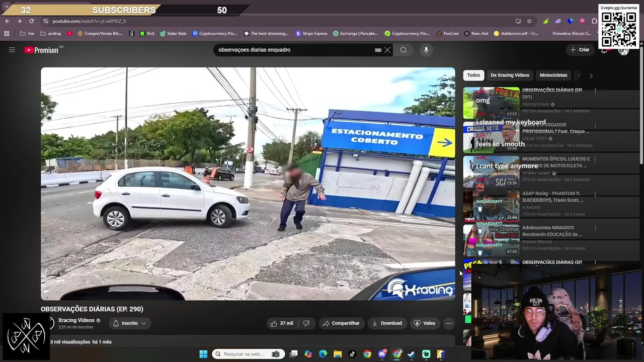
Task: Click the Download button
Action: pos(386,323)
